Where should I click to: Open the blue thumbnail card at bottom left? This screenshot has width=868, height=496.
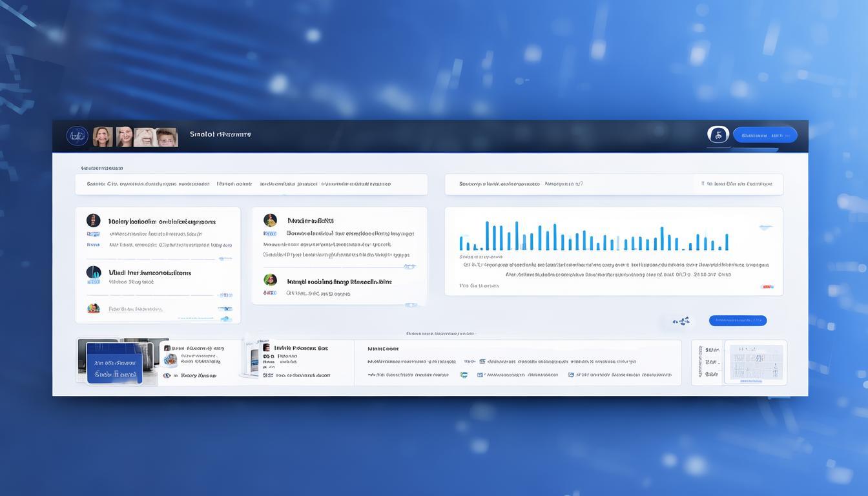(114, 367)
